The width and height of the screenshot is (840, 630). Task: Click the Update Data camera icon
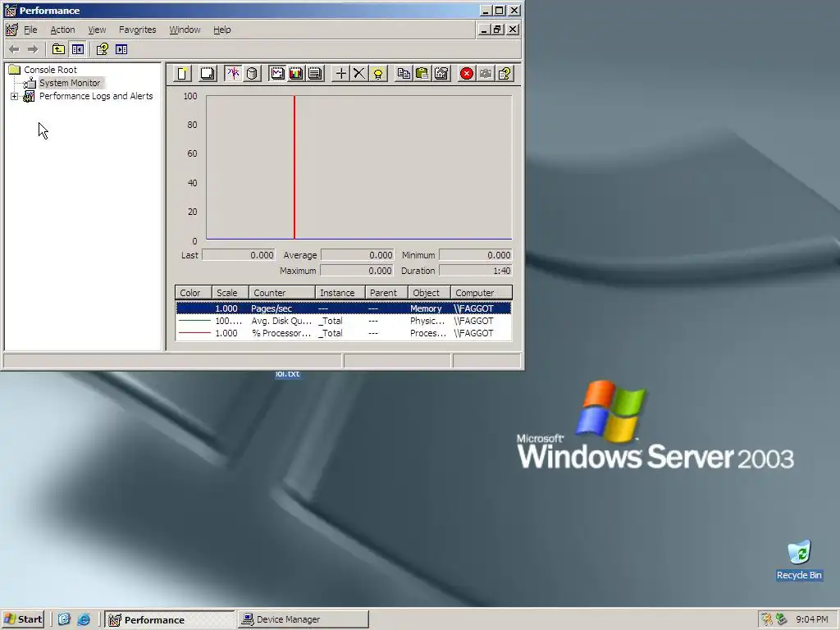tap(486, 73)
